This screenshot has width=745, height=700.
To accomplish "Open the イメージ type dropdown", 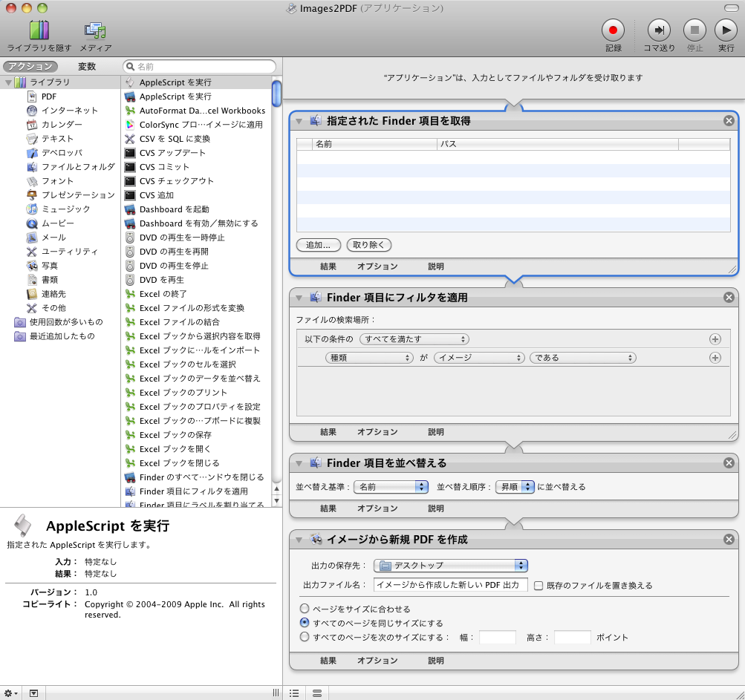I will pyautogui.click(x=479, y=358).
